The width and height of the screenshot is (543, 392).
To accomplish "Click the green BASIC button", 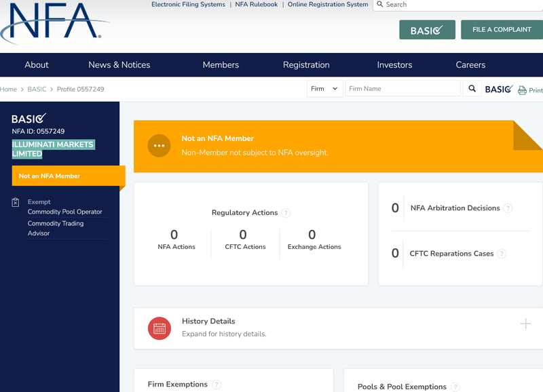I will [x=427, y=30].
